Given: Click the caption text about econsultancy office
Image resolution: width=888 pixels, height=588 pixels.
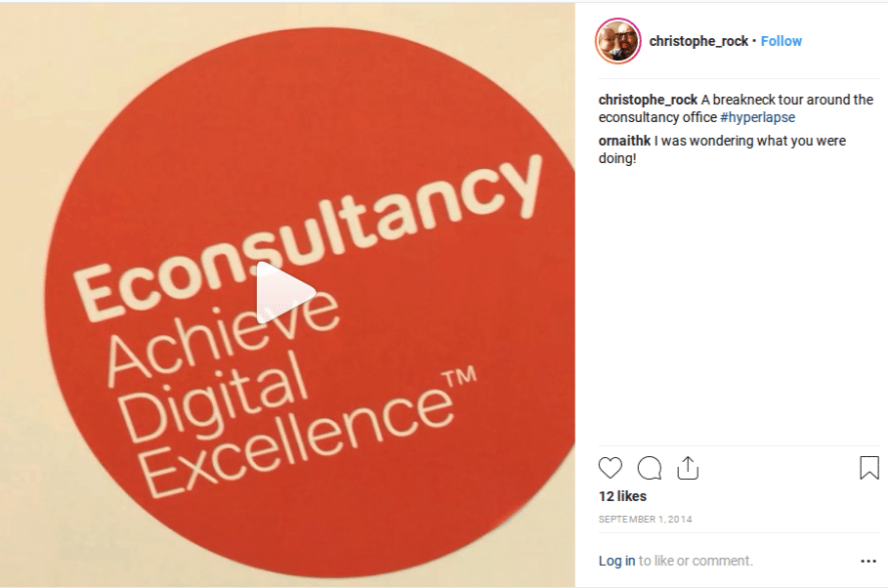Looking at the screenshot, I should click(736, 108).
